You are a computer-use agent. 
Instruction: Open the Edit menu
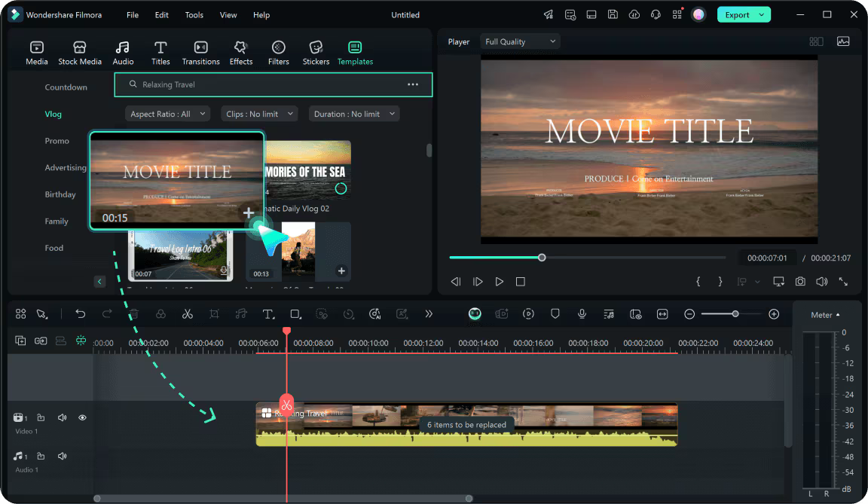point(162,15)
